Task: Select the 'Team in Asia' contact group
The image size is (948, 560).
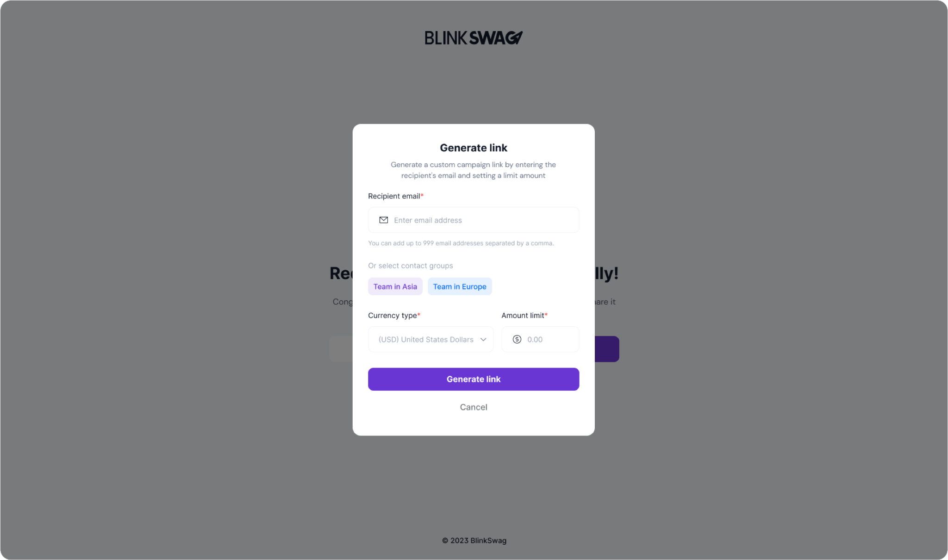Action: click(x=395, y=286)
